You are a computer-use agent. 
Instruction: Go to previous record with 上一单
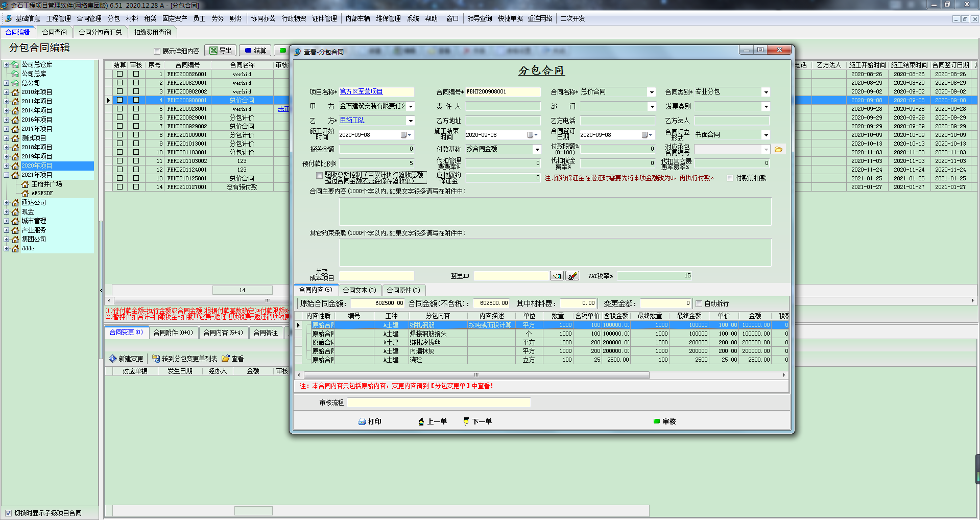point(432,421)
